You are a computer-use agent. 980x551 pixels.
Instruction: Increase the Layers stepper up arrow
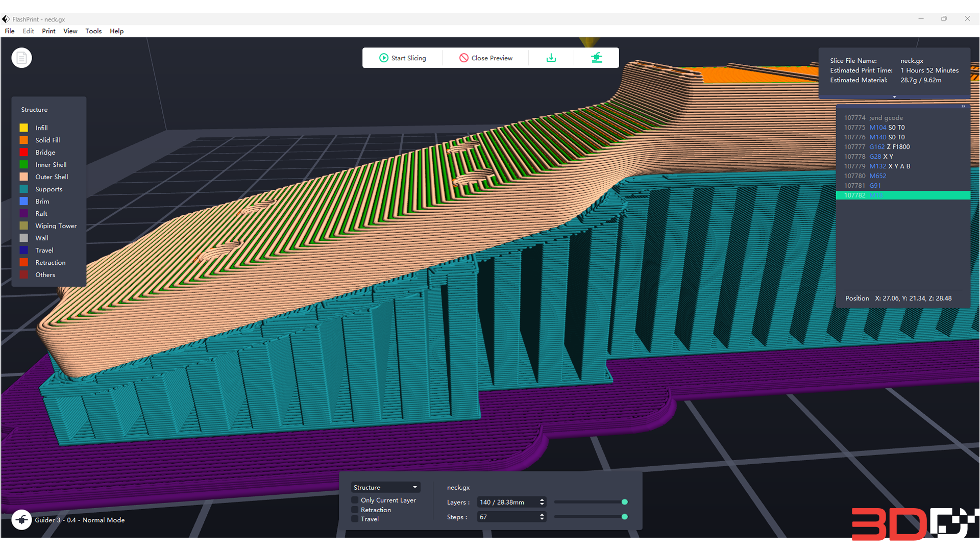coord(542,500)
